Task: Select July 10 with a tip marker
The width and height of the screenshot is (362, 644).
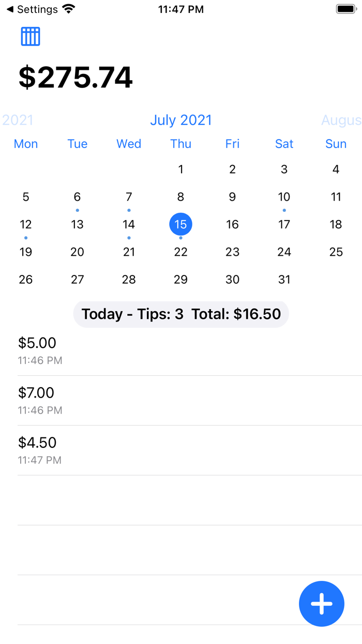Action: pyautogui.click(x=284, y=197)
